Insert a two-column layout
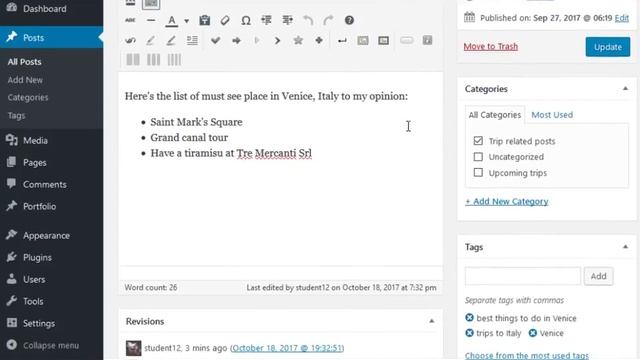The width and height of the screenshot is (640, 360). pos(133,60)
